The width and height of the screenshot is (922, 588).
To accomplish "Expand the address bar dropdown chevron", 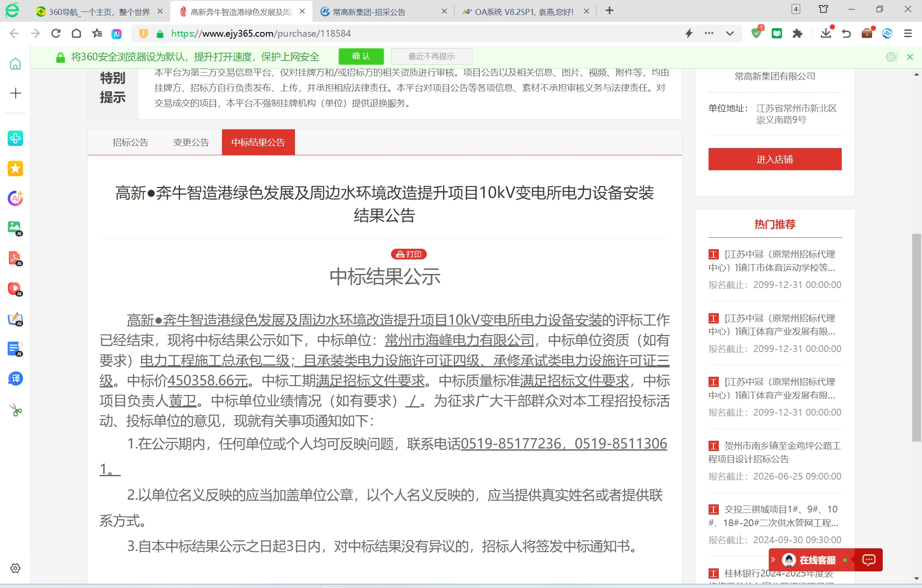I will (x=730, y=33).
